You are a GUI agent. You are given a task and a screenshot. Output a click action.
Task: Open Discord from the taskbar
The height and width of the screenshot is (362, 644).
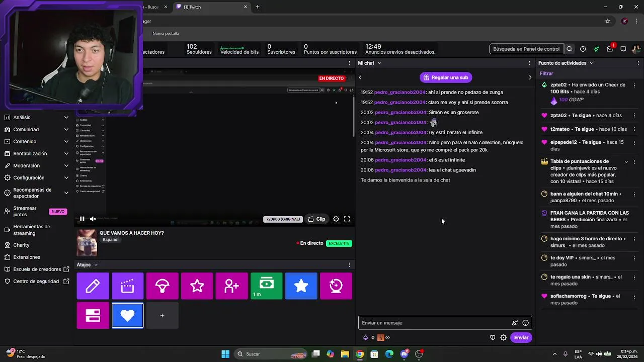coord(405,354)
